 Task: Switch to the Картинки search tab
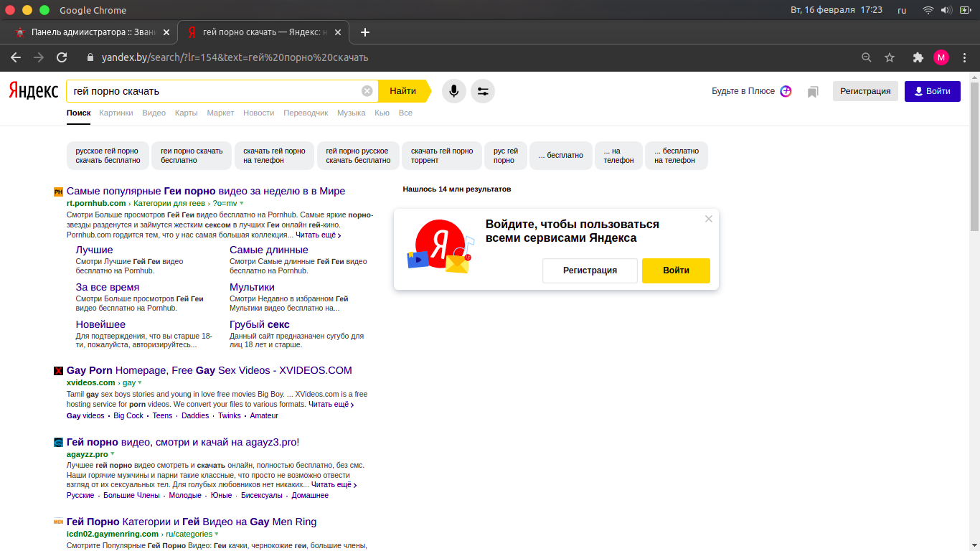point(116,113)
